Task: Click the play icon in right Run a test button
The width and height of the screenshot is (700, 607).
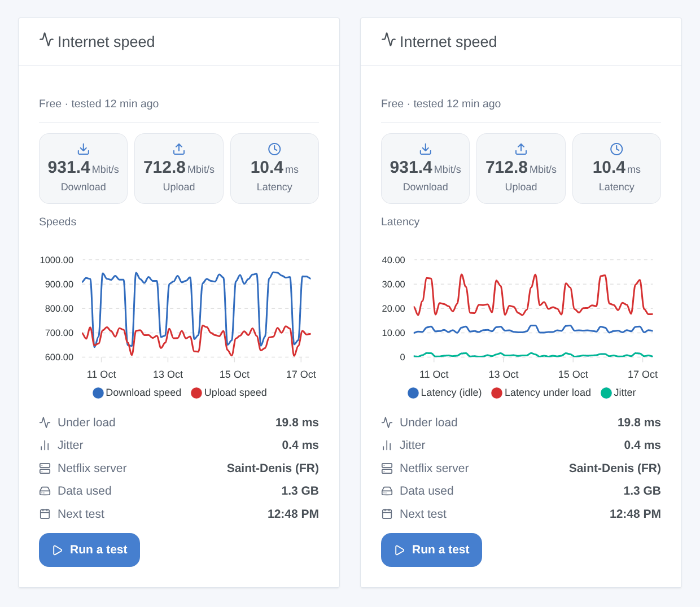Action: (400, 550)
